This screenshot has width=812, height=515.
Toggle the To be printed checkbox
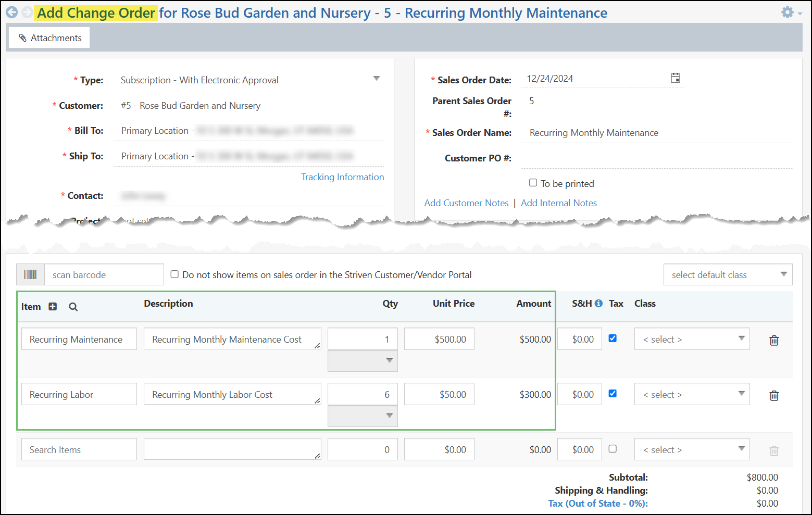(x=533, y=183)
